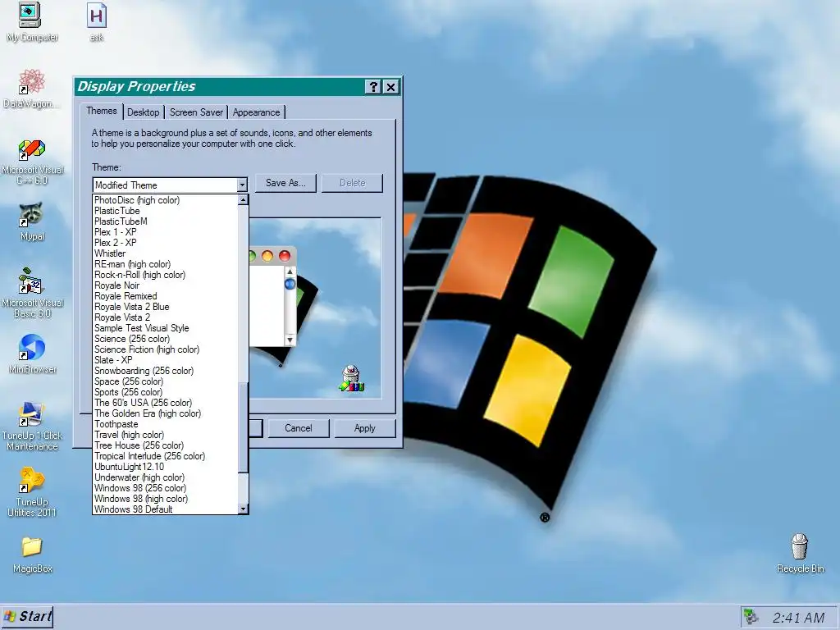Select the Slate - XP theme
This screenshot has width=840, height=630.
point(165,360)
